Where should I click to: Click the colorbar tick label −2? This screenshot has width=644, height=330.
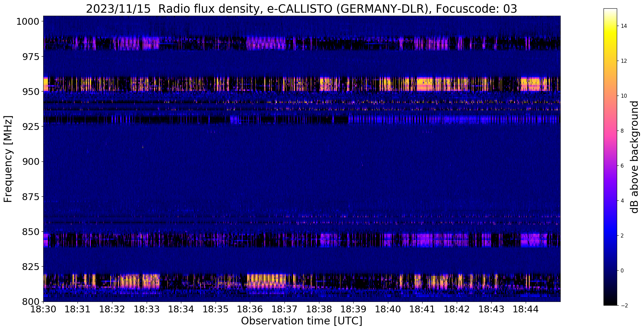[x=624, y=306]
